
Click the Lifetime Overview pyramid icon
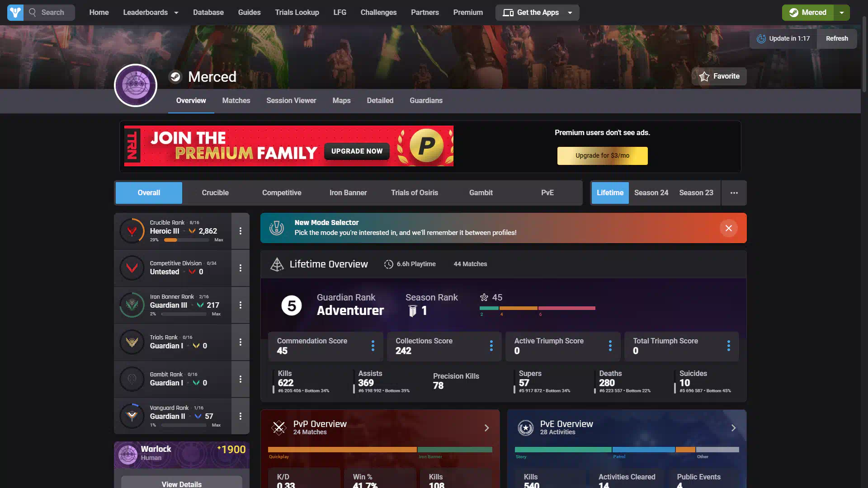pos(277,264)
